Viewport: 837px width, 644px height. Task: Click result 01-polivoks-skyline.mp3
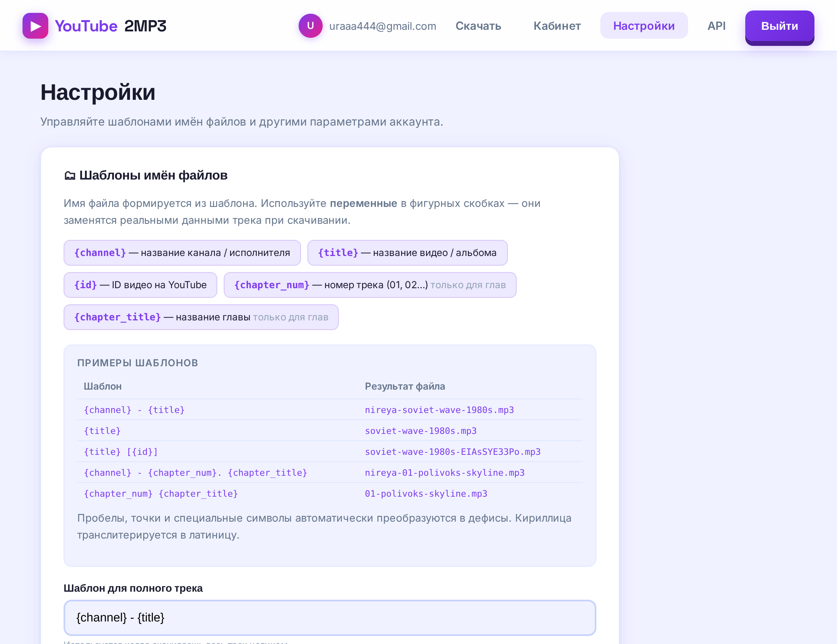click(x=426, y=493)
